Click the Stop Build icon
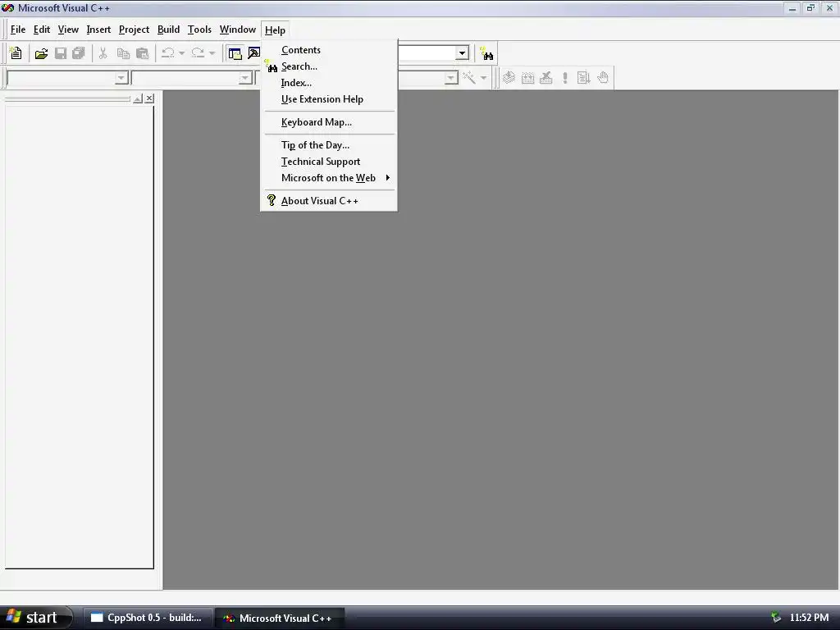Viewport: 840px width, 630px height. pos(546,78)
